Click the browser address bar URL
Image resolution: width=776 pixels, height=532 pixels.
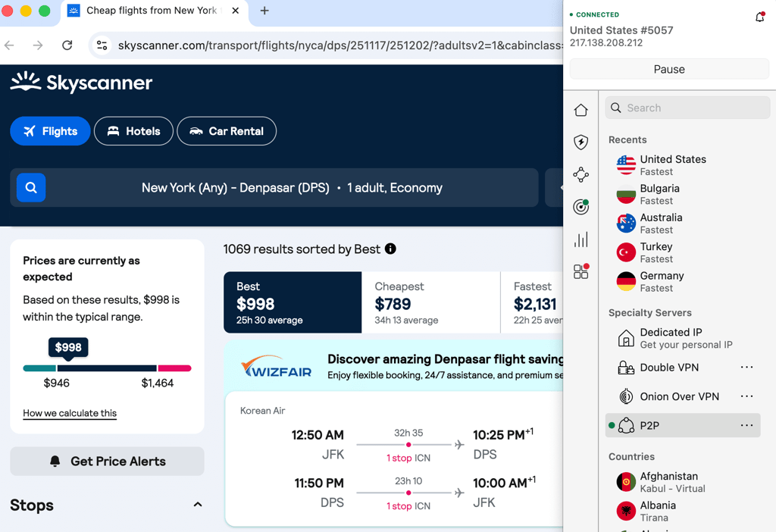[x=340, y=45]
